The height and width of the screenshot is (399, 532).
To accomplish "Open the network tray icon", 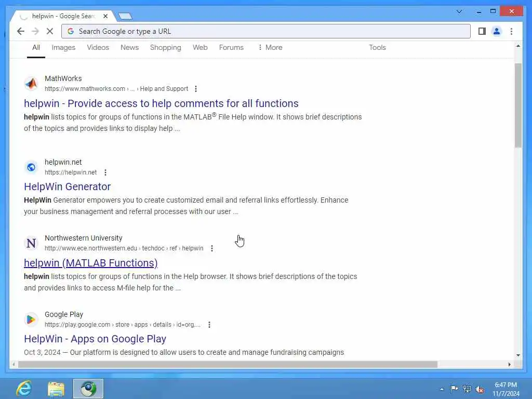I will pyautogui.click(x=467, y=389).
